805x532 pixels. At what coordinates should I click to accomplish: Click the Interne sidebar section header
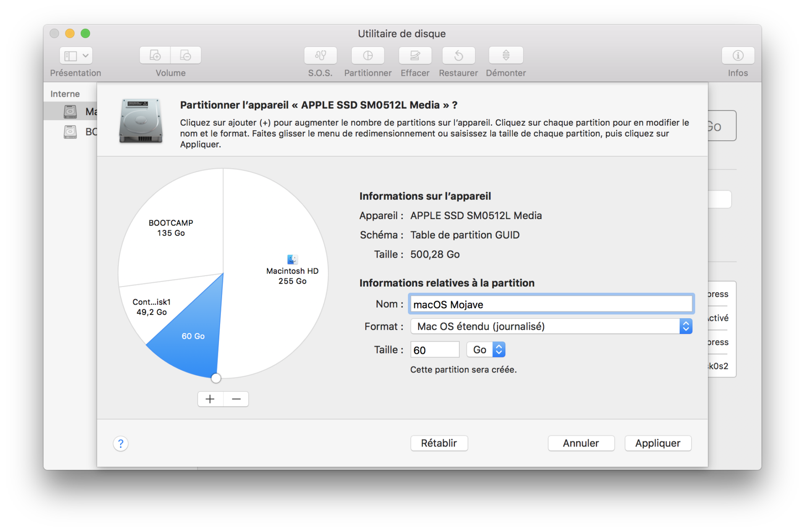[65, 94]
